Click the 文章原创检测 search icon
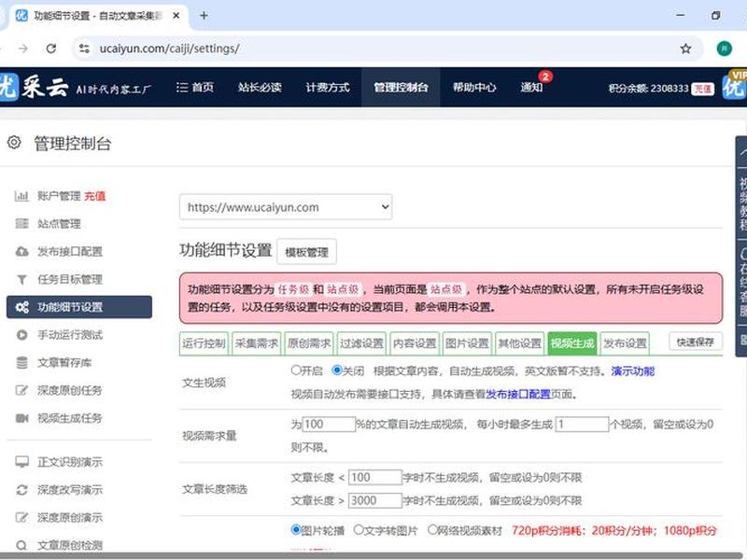Image resolution: width=747 pixels, height=560 pixels. pyautogui.click(x=21, y=545)
